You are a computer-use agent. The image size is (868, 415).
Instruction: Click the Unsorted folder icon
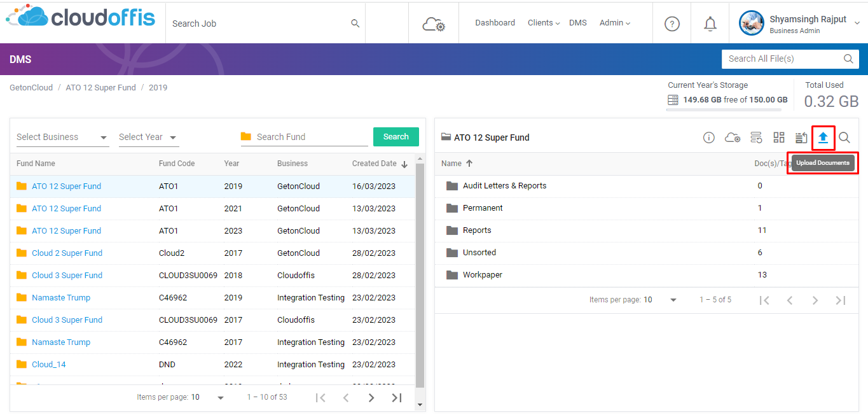click(x=452, y=253)
